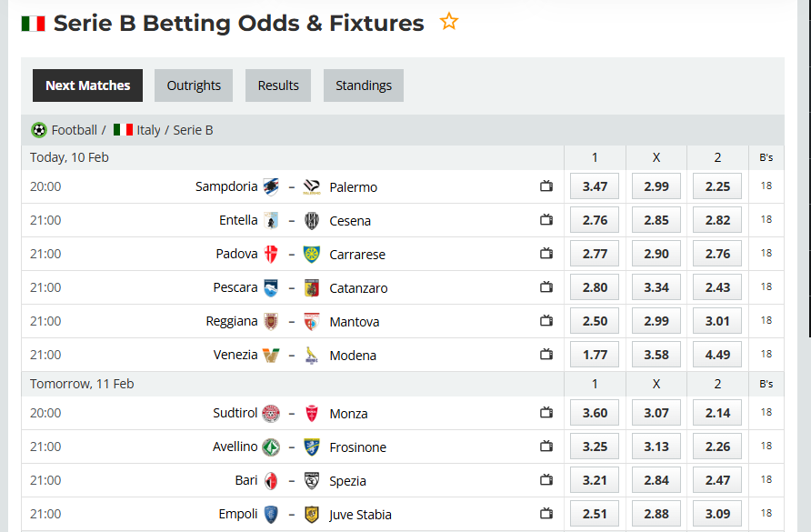Click the Sampdoria team crest
Screen dimensions: 811x532
pos(270,186)
